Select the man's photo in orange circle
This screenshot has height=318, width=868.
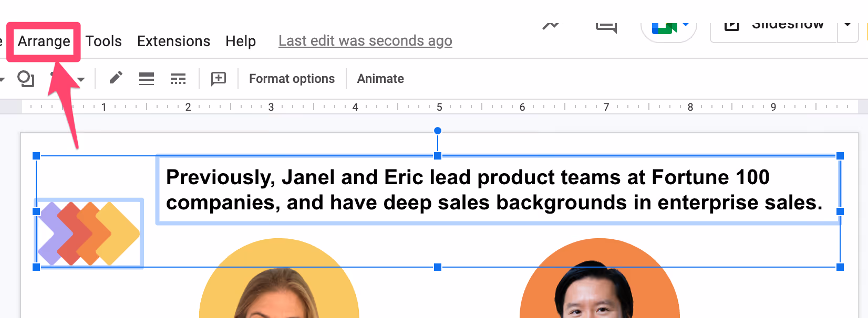[x=600, y=278]
